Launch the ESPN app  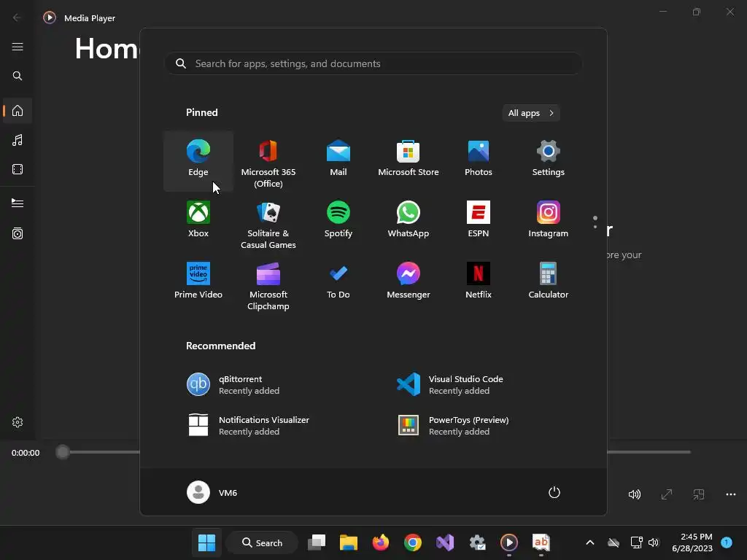tap(479, 222)
